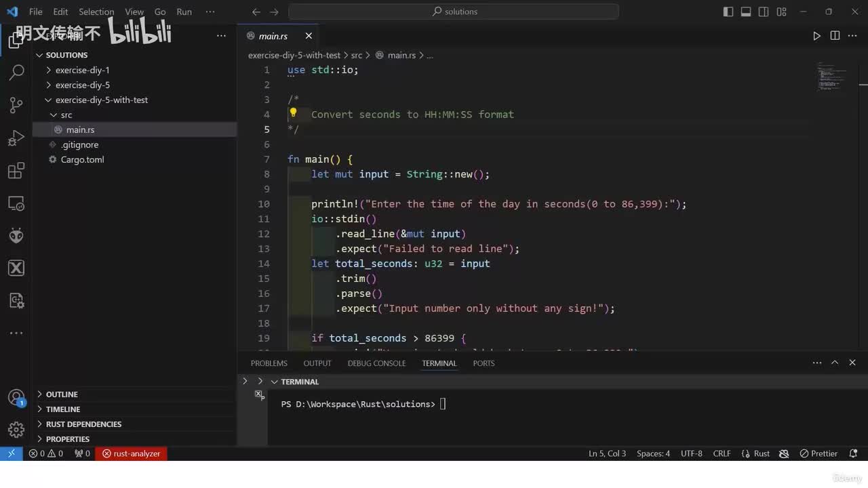Open Explorer views and more actions ellipsis

221,36
